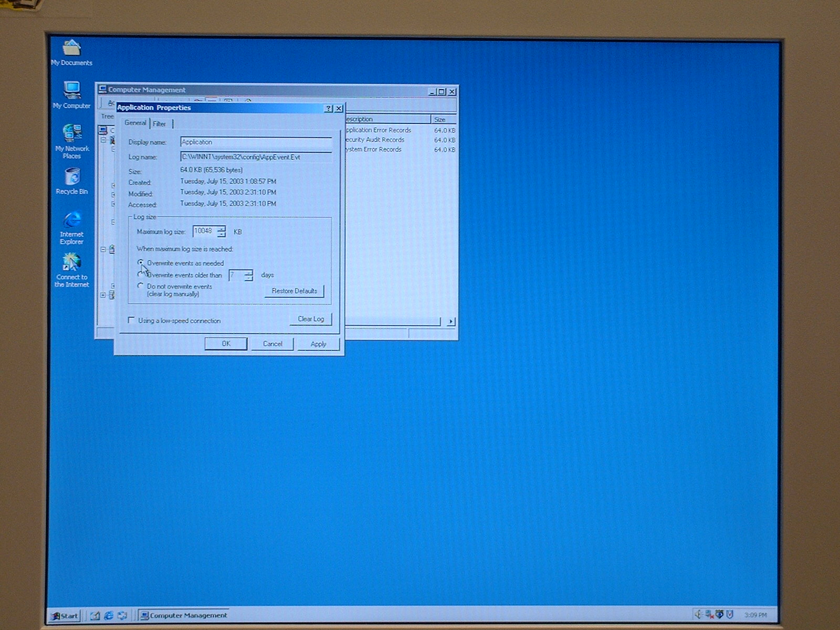The width and height of the screenshot is (840, 630).
Task: Click Internet Explorer quick launch icon
Action: 109,615
